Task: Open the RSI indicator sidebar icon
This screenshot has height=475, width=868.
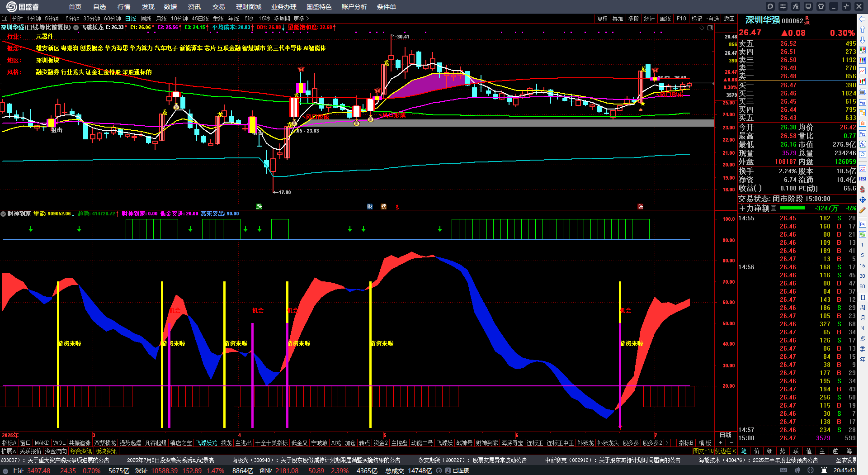Action: [863, 179]
